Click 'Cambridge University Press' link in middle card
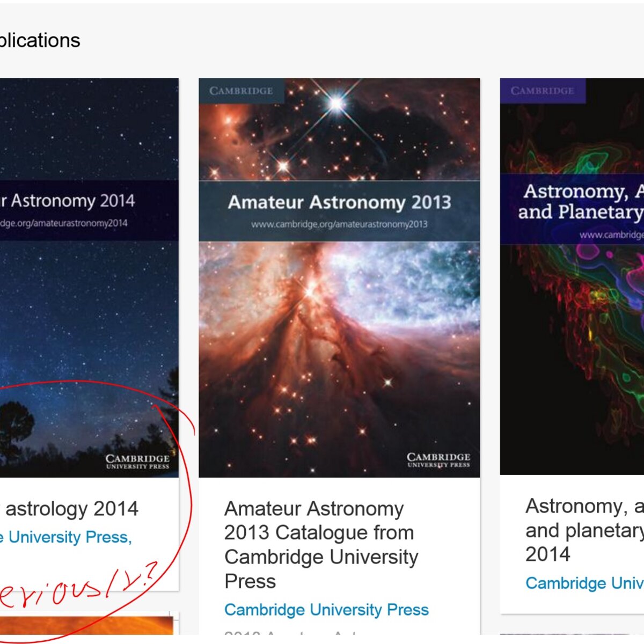644x644 pixels. pos(326,610)
